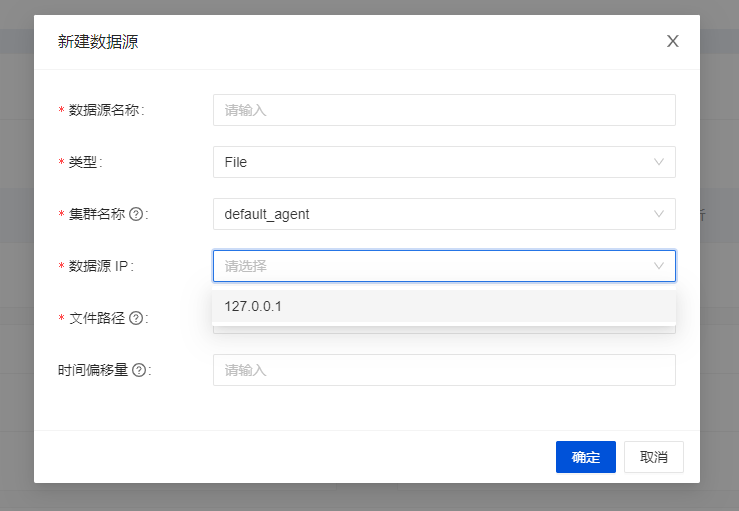Click the chevron arrow in the 类型 selector

tap(659, 162)
